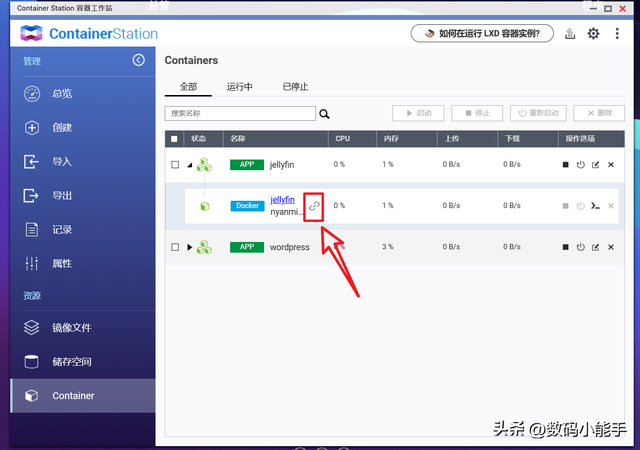
Task: Click the 重新启动 restart button
Action: 538,113
